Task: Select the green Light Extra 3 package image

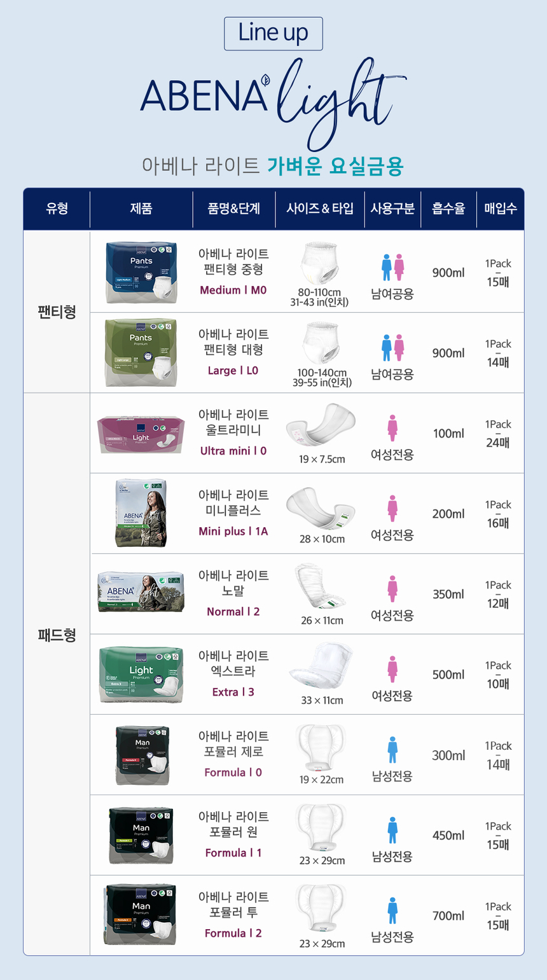Action: pyautogui.click(x=141, y=675)
